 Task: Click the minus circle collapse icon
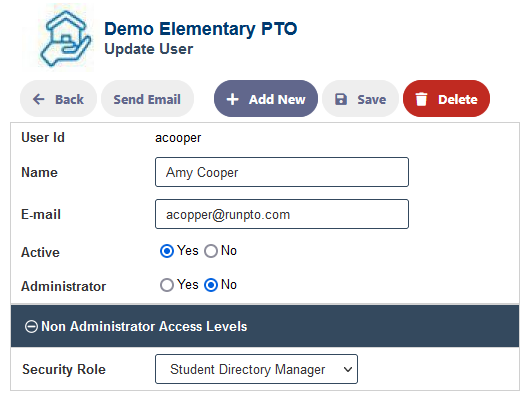31,327
